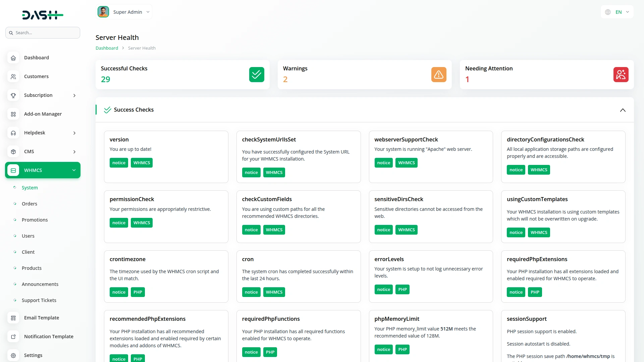Open the EN language dropdown

click(x=617, y=12)
